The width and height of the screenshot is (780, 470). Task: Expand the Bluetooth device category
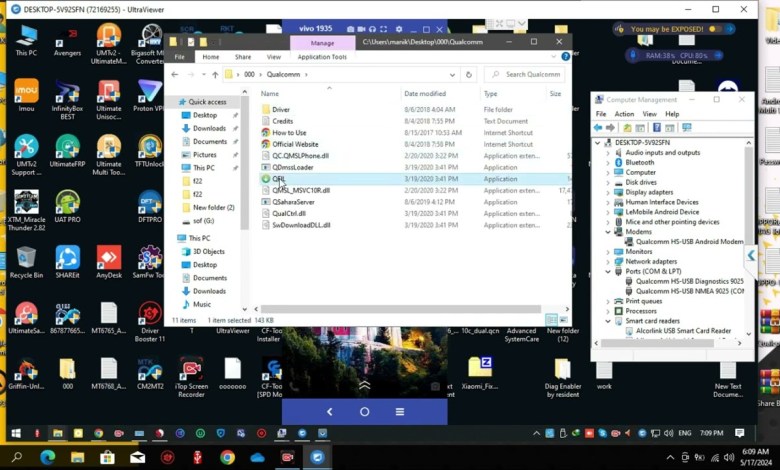[x=607, y=162]
